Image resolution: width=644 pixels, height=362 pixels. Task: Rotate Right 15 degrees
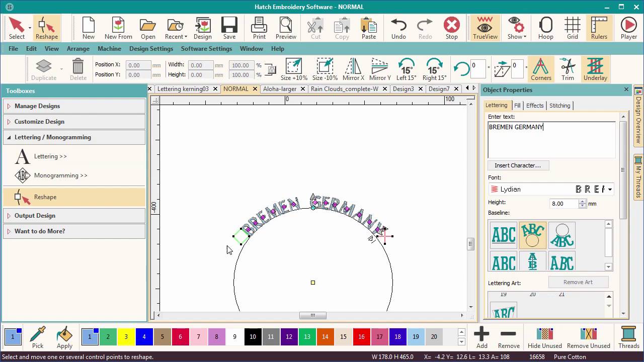tap(434, 69)
